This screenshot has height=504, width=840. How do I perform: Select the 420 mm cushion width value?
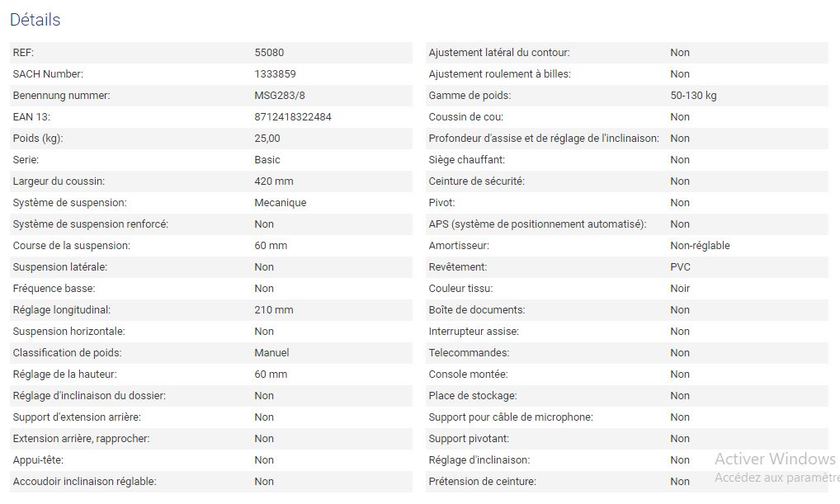point(273,181)
